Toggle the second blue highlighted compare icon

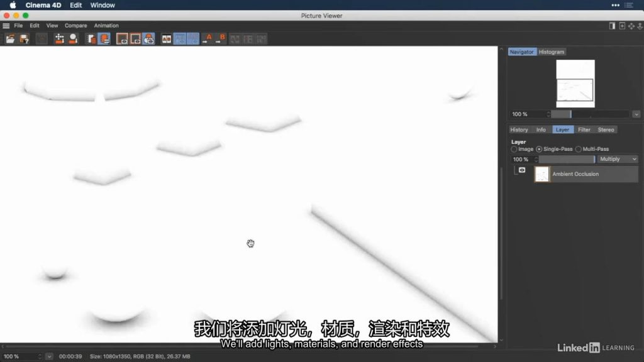point(193,39)
